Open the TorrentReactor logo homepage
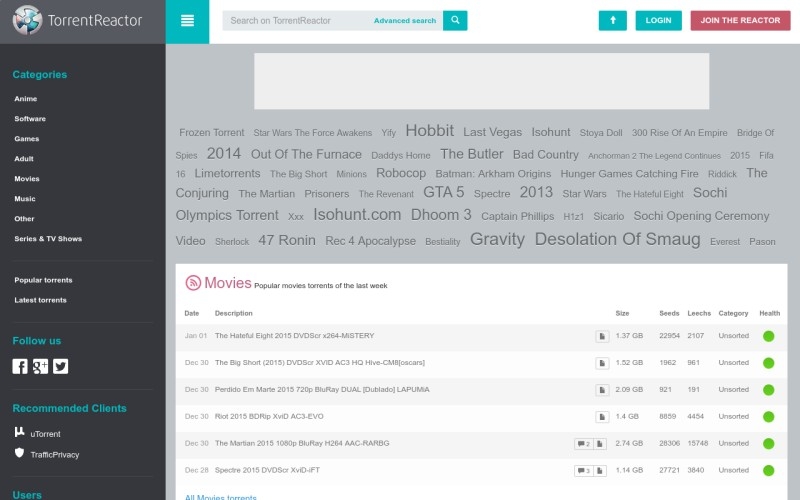The width and height of the screenshot is (800, 500). click(78, 20)
